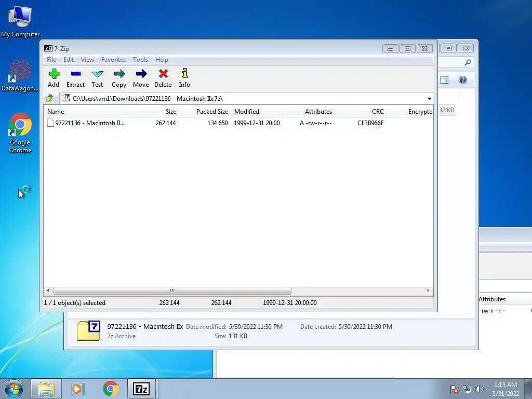This screenshot has height=399, width=532.
Task: Click the green Add plus icon
Action: (54, 74)
